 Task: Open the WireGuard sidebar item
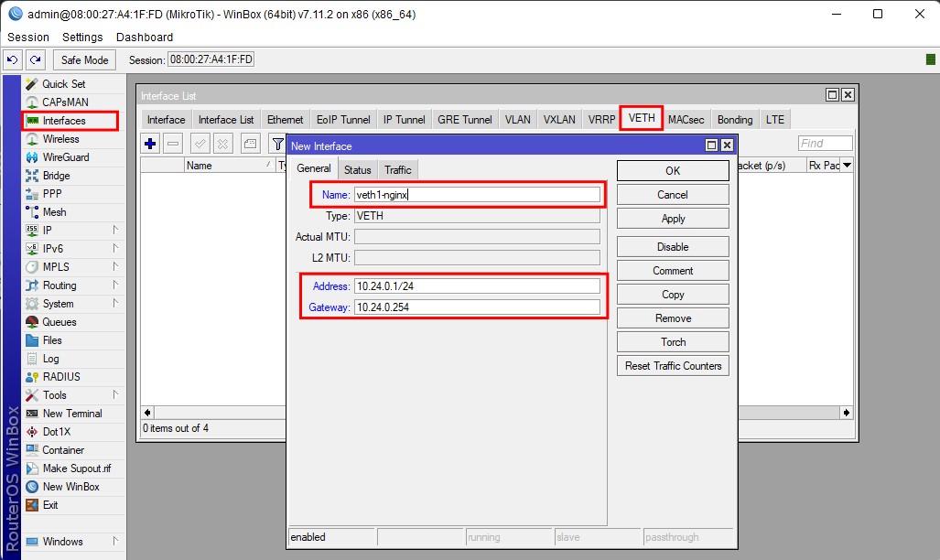(66, 157)
